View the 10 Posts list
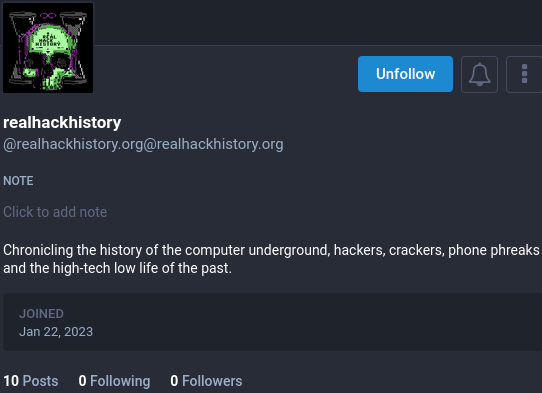 coord(31,381)
